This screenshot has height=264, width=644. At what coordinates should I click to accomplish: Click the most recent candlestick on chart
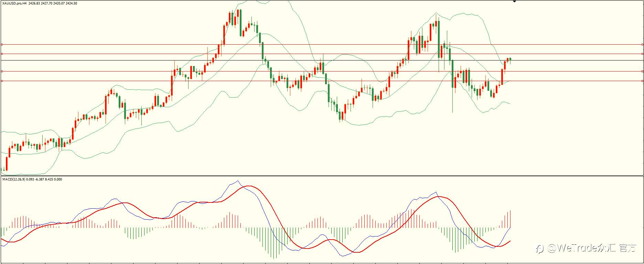510,60
